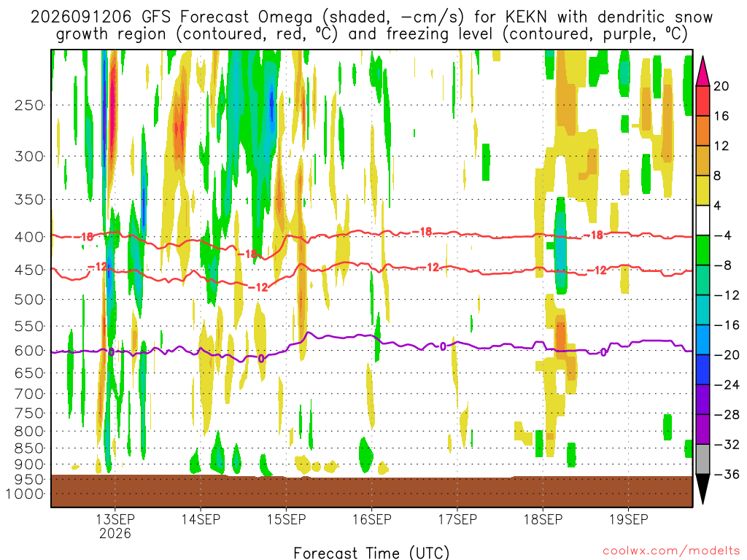Select the yellow 4-8 colorbar segment

point(703,190)
